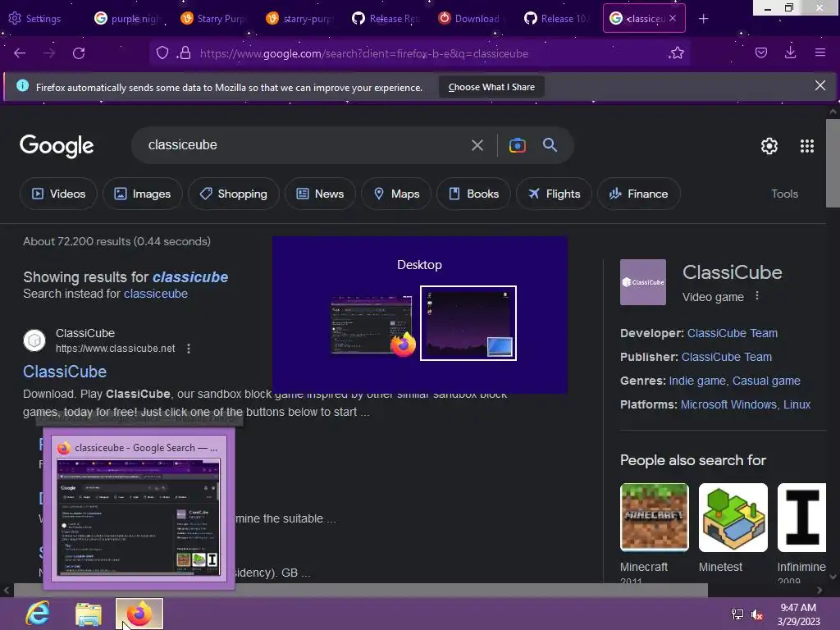Open the Microsoft Windows platform link
Screen dimensions: 840x630
(x=728, y=404)
